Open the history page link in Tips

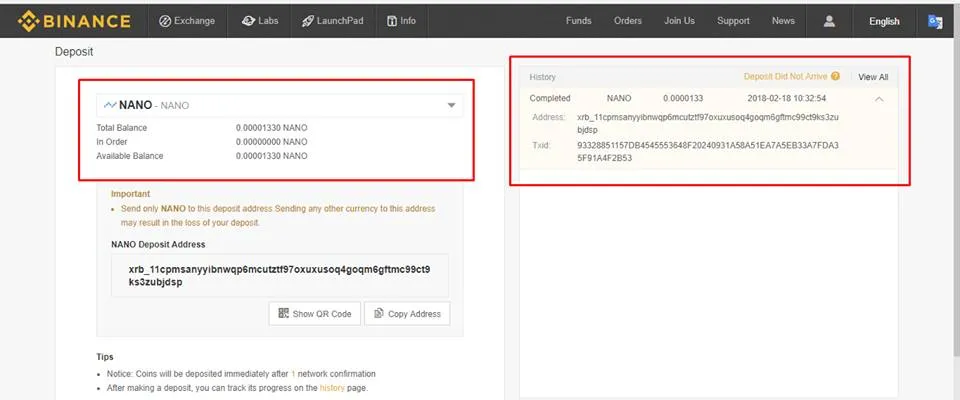(332, 388)
